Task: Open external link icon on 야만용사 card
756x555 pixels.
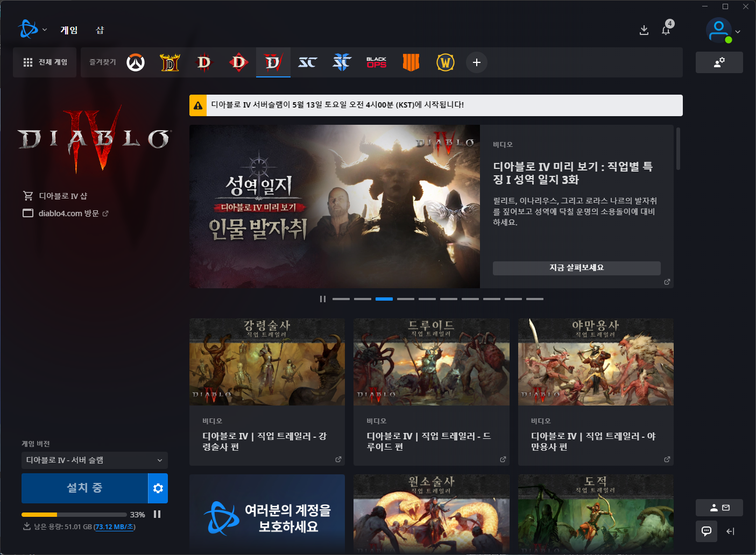Action: click(667, 459)
